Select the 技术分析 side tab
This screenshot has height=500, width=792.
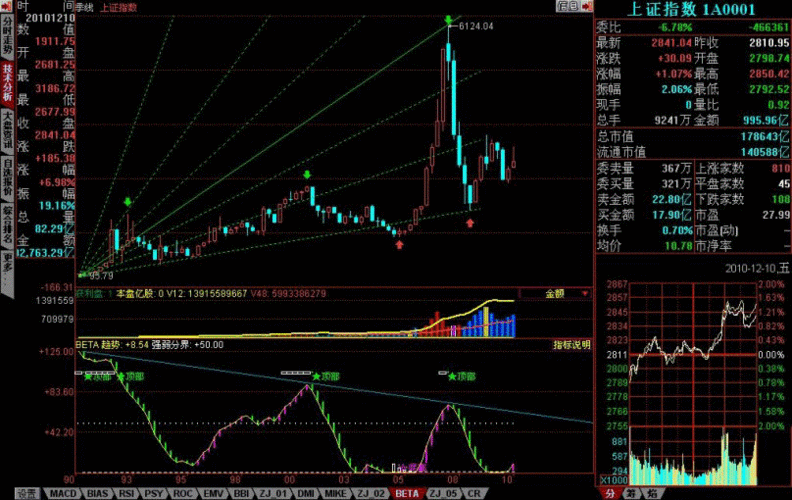coord(7,84)
